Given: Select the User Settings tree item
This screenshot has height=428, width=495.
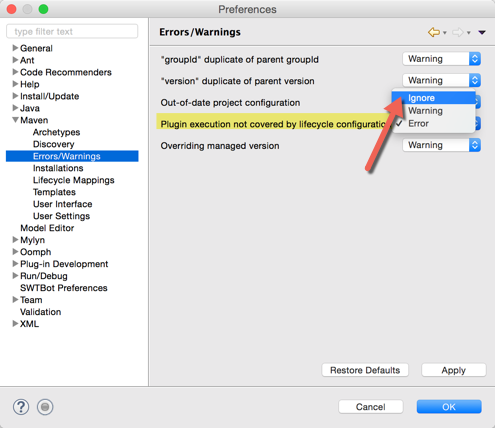Looking at the screenshot, I should (61, 216).
